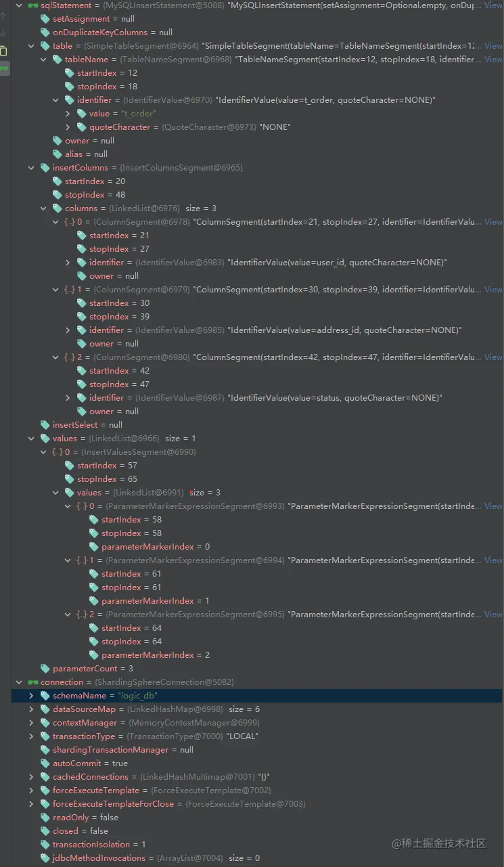504x867 pixels.
Task: Open View link on tableName row
Action: tap(493, 60)
